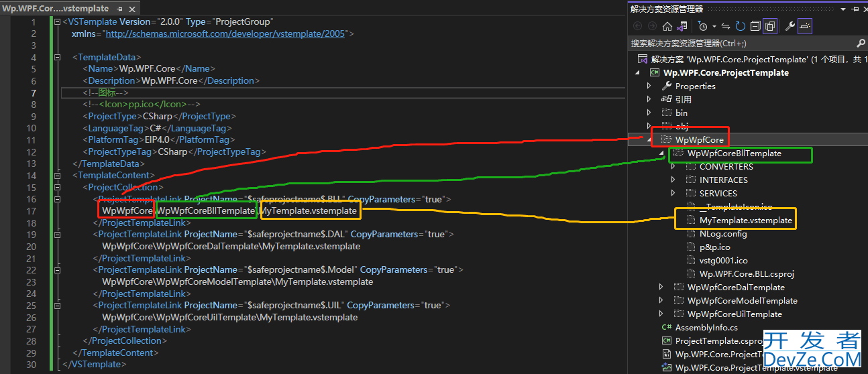Click the magnifier search icon in Solution Explorer
This screenshot has width=868, height=374.
point(861,43)
